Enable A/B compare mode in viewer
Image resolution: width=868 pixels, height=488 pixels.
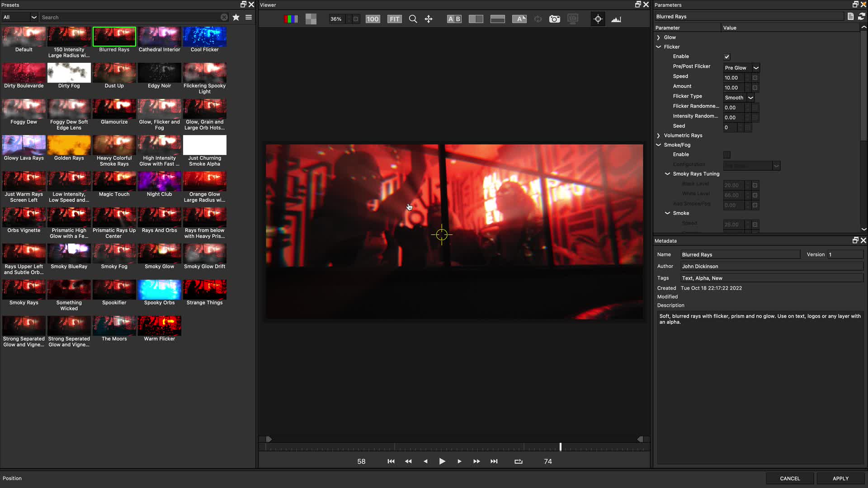point(453,19)
